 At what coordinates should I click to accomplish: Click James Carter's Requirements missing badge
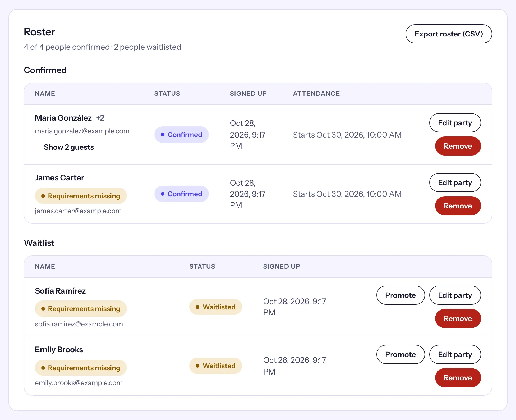click(81, 196)
